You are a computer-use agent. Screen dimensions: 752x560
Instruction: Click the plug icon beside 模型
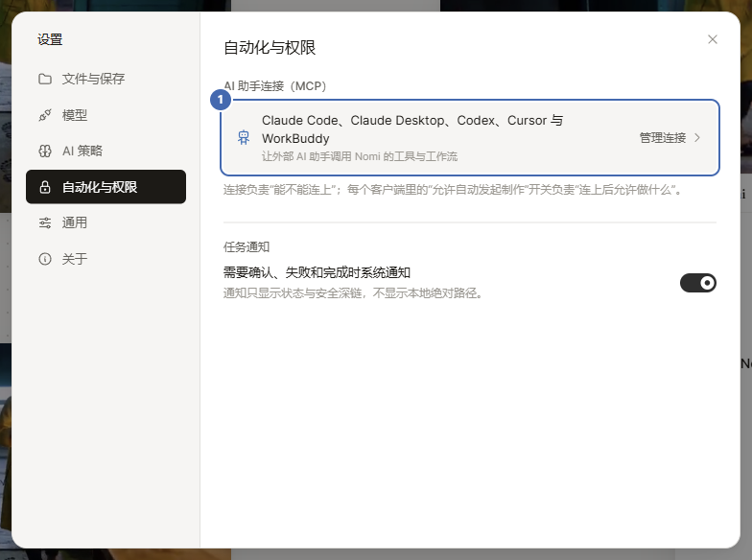tap(45, 115)
